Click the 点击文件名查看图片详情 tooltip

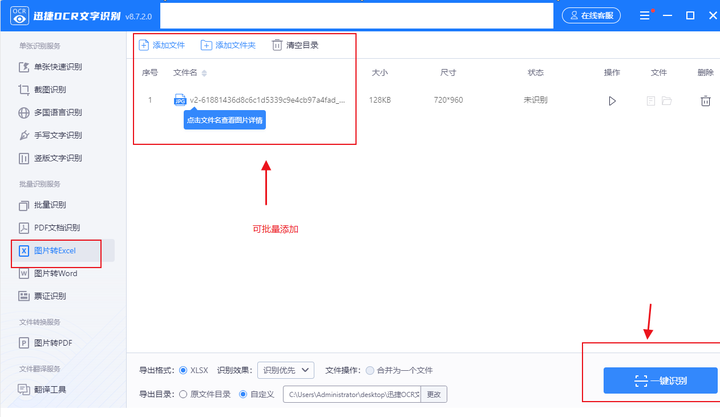(225, 120)
